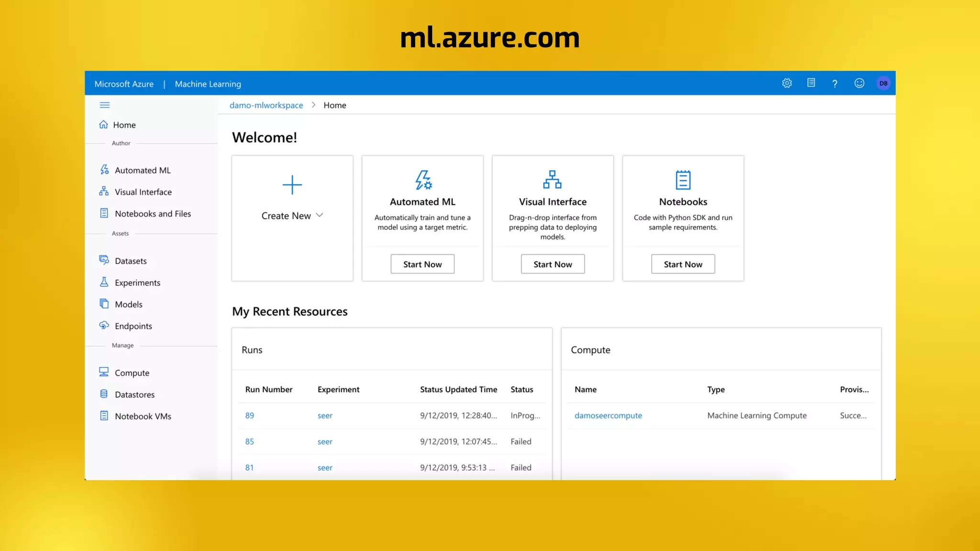980x551 pixels.
Task: Go to Models in the sidebar
Action: coord(128,304)
